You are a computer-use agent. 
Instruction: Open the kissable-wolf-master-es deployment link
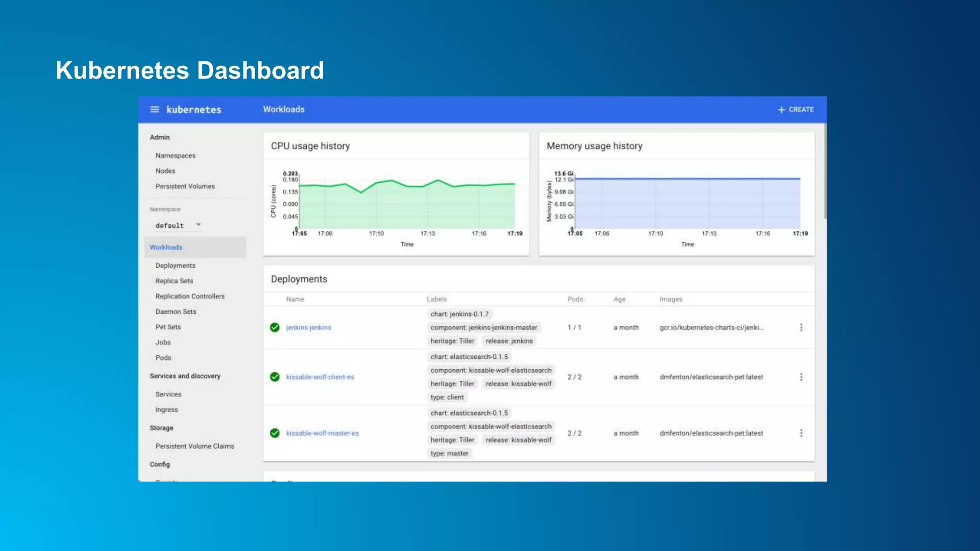click(322, 433)
